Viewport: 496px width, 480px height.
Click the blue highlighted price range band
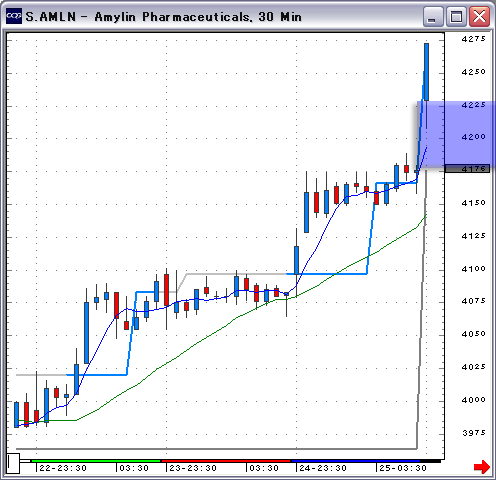click(456, 133)
